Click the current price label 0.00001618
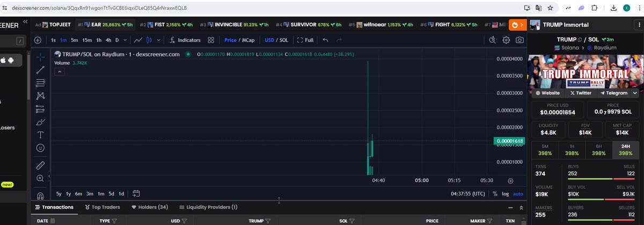644x225 pixels. (509, 141)
